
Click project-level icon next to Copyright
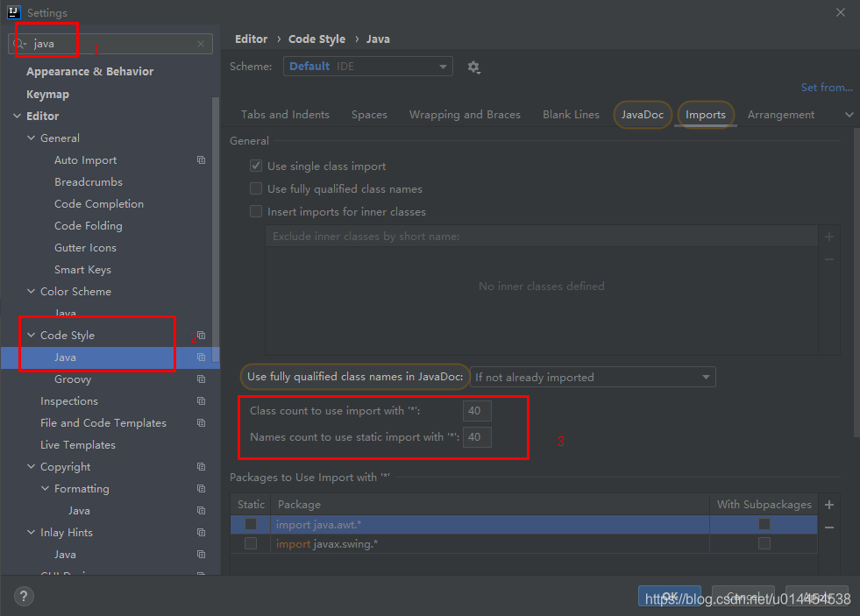point(202,466)
